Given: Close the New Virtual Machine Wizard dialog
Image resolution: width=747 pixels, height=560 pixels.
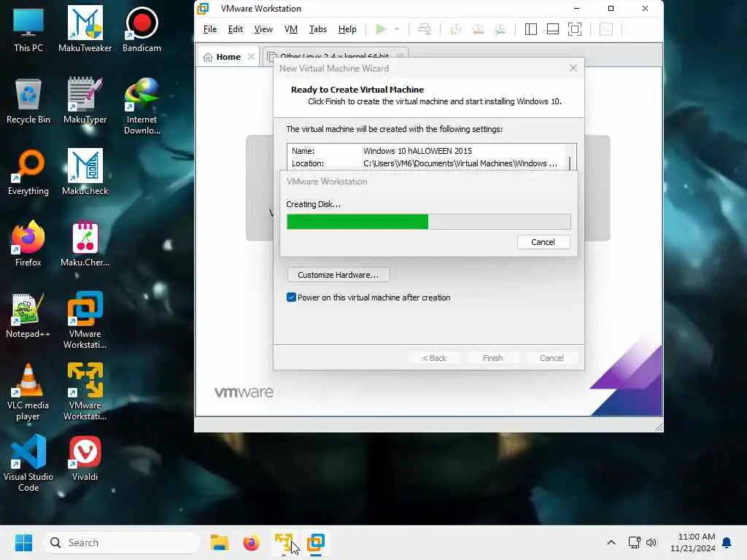Looking at the screenshot, I should tap(573, 68).
